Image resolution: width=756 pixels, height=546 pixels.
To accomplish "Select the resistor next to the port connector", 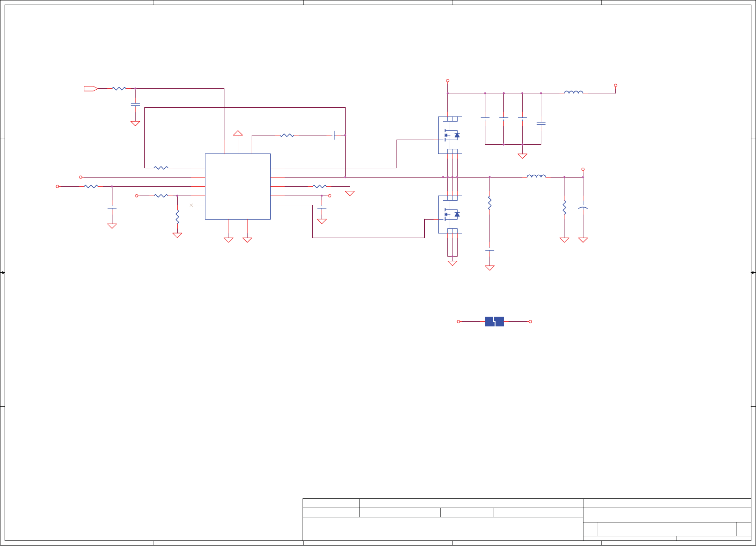I will 119,88.
